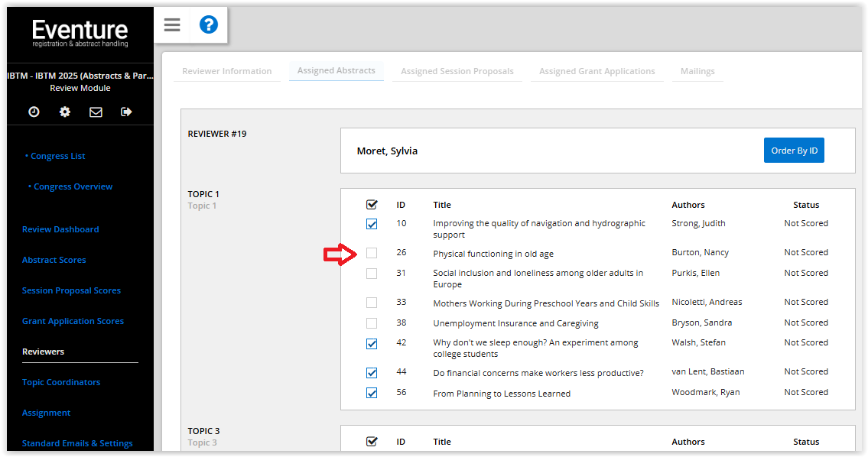Click the blue help question mark icon
The width and height of the screenshot is (868, 457).
pyautogui.click(x=209, y=25)
